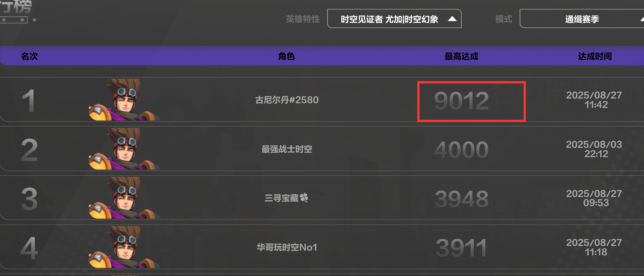Click the 4000 score in row two
This screenshot has height=276, width=644.
461,150
